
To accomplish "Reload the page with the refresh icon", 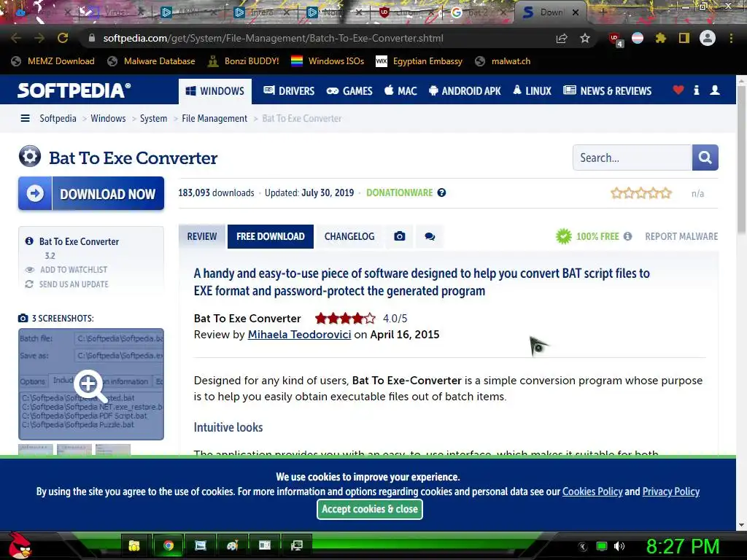I will tap(63, 38).
